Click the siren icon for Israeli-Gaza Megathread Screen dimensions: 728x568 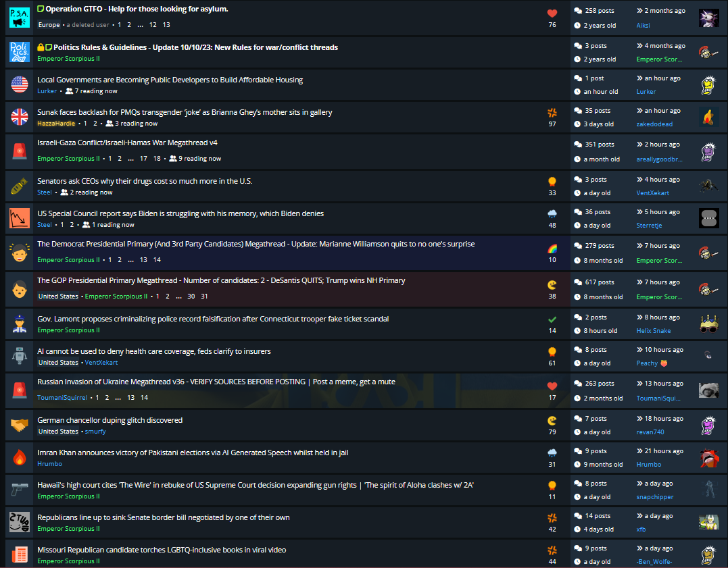[x=20, y=151]
